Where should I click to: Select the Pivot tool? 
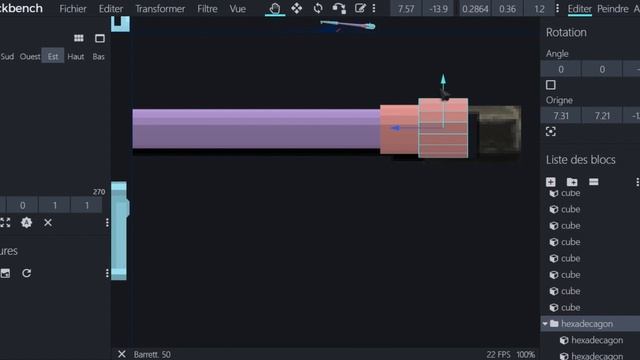coord(339,8)
